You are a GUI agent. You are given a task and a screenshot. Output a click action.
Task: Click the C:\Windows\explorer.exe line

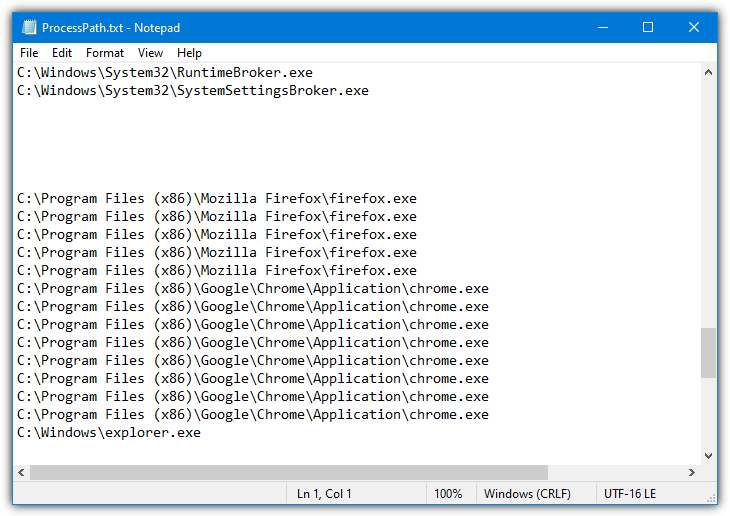[x=109, y=433]
